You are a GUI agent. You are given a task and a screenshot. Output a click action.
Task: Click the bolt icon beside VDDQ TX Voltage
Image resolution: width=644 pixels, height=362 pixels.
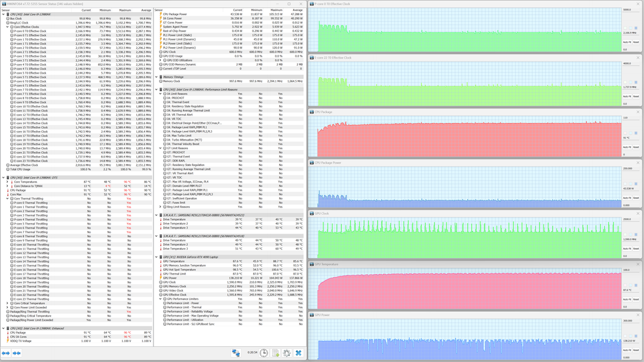click(8, 341)
